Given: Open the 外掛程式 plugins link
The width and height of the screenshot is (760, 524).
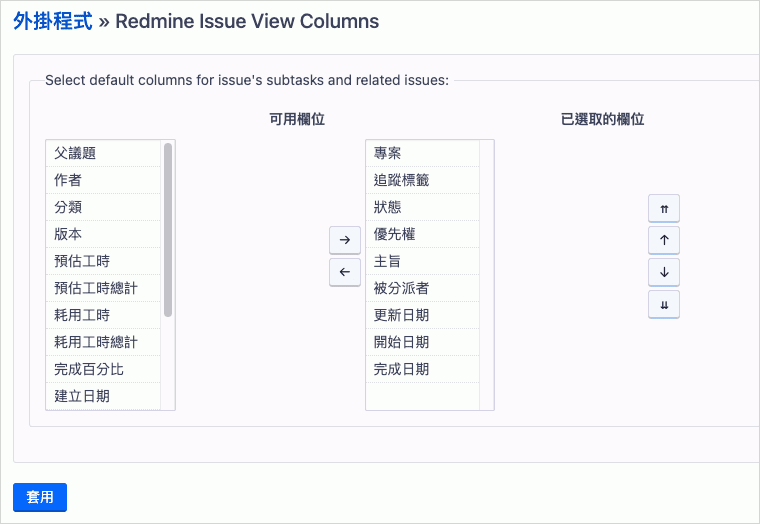Looking at the screenshot, I should pos(52,21).
